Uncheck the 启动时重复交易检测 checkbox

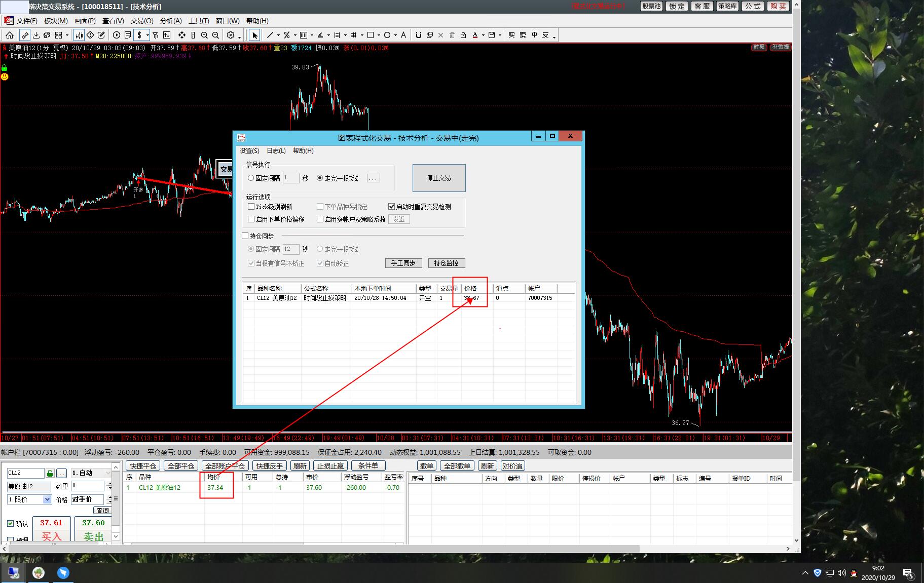coord(391,207)
